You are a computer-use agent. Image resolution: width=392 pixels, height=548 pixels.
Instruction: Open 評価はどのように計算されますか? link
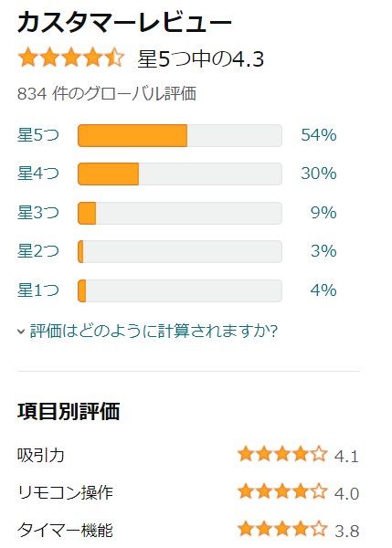point(154,331)
